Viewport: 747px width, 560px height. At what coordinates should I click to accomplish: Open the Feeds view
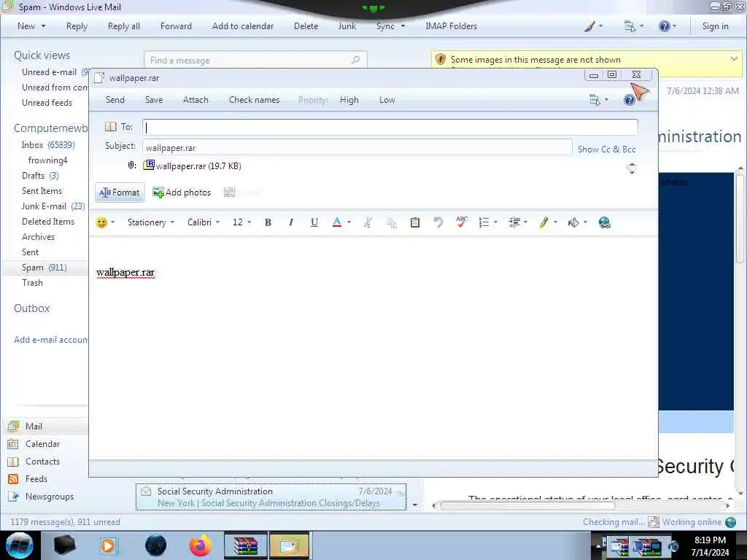[36, 479]
